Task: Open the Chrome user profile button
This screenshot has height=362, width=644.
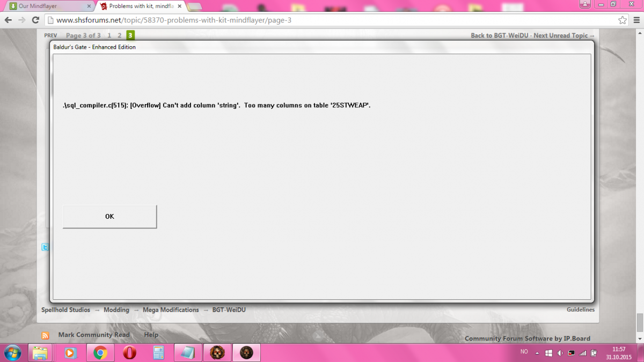Action: (586, 3)
